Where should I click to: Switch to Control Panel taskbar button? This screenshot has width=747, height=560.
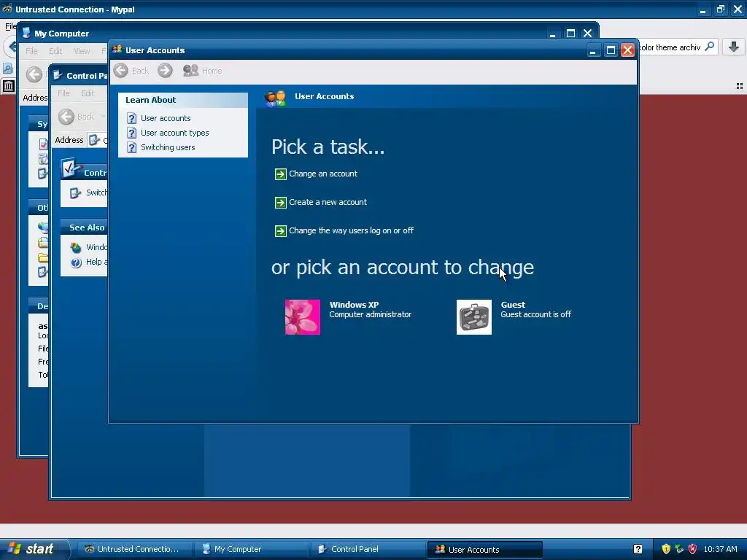coord(368,549)
